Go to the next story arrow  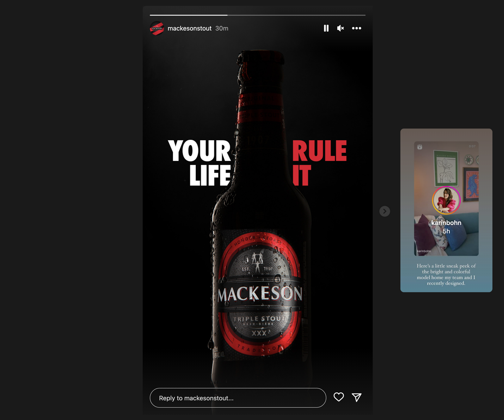pyautogui.click(x=385, y=211)
